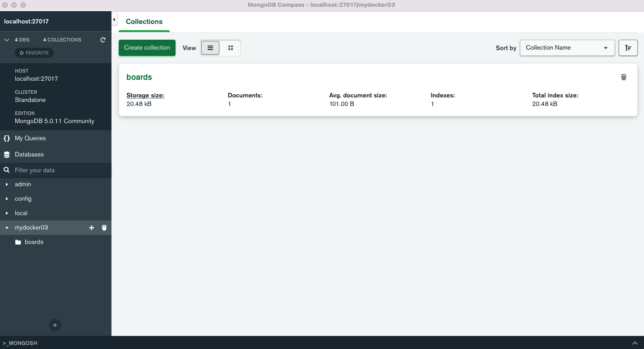Refresh the databases list in the sidebar
Screen dimensions: 644x349
(x=103, y=40)
